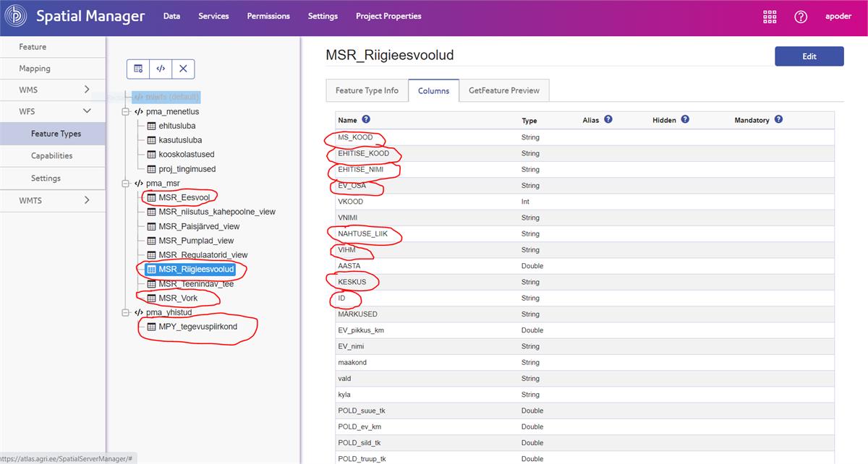The image size is (868, 464).
Task: Click the code namespace toolbar icon
Action: [161, 69]
